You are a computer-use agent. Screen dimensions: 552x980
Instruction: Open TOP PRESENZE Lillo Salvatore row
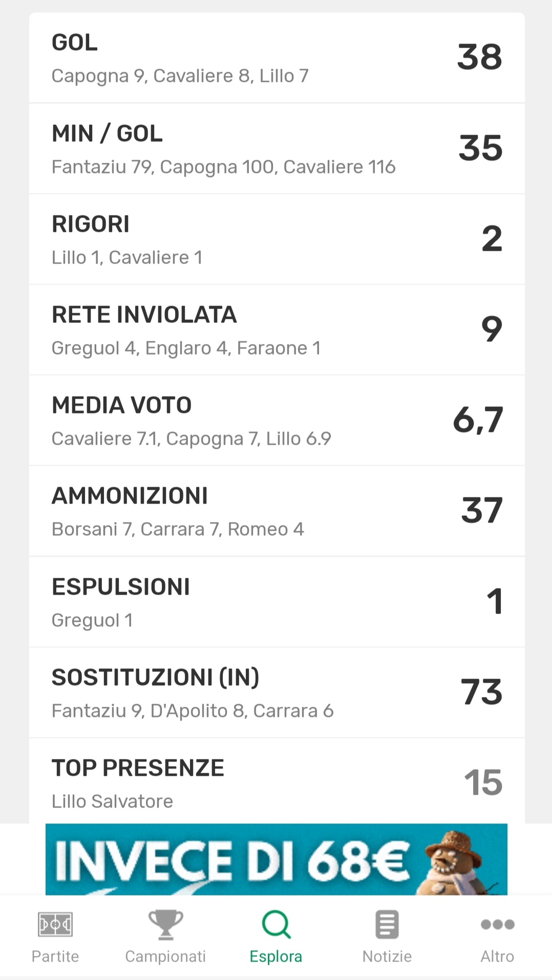pos(277,782)
